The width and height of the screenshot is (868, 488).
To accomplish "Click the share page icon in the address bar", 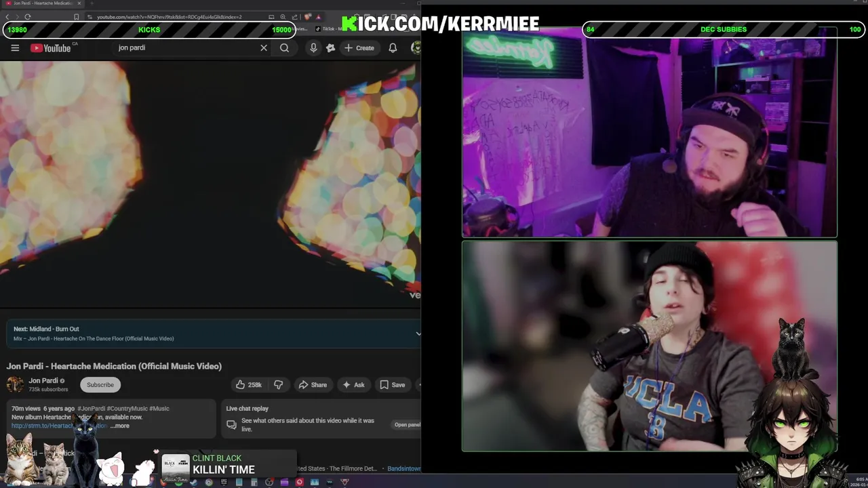I will (x=294, y=17).
